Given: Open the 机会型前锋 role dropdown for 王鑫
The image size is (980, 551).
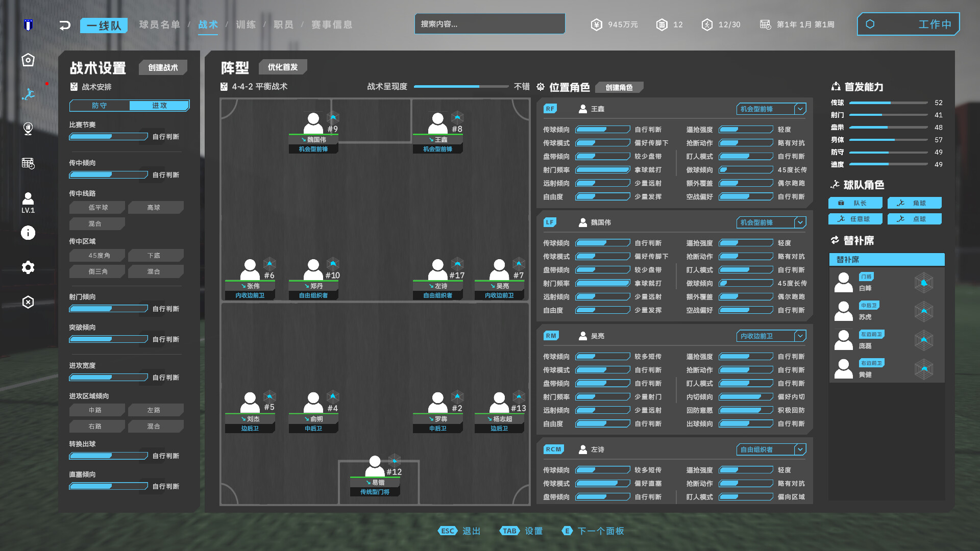Looking at the screenshot, I should tap(771, 109).
